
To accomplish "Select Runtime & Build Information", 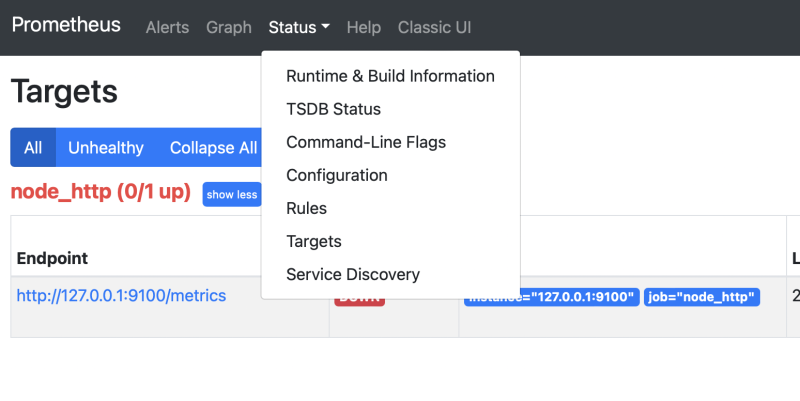I will click(390, 76).
